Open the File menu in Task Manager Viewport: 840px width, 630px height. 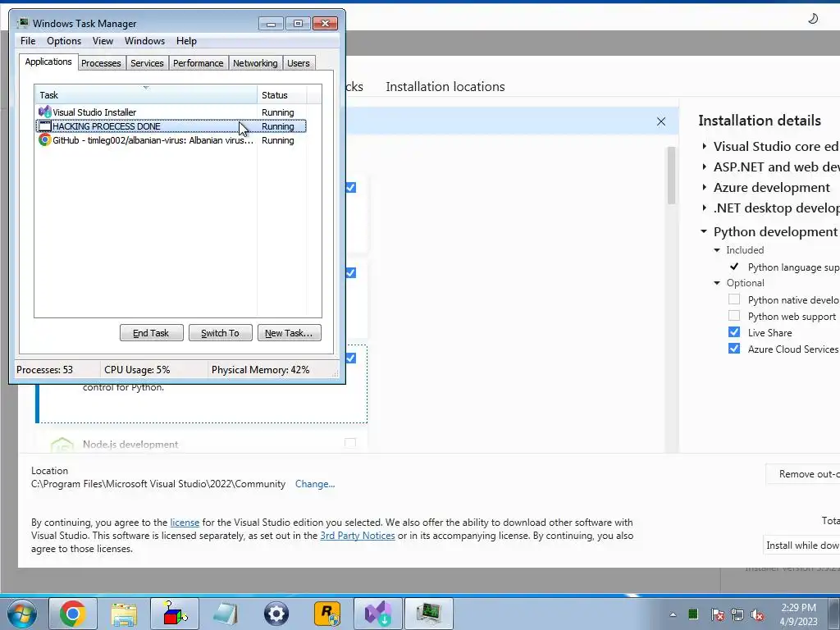pos(28,41)
